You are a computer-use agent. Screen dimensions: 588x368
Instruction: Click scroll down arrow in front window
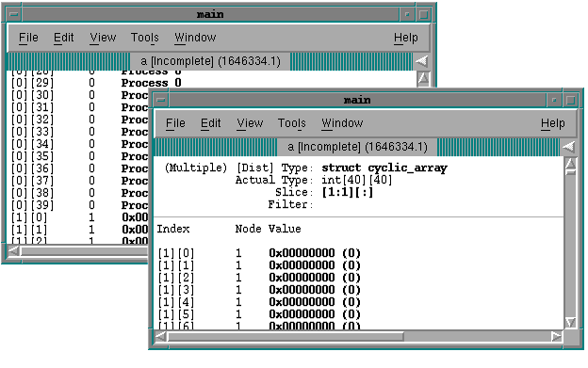[x=571, y=322]
